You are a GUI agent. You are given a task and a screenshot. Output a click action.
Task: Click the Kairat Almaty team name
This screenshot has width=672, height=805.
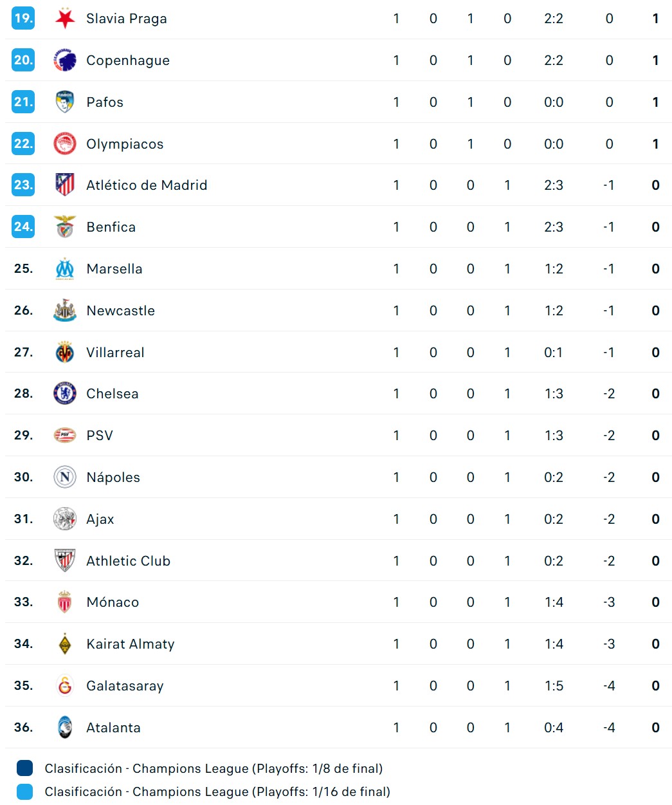coord(130,644)
